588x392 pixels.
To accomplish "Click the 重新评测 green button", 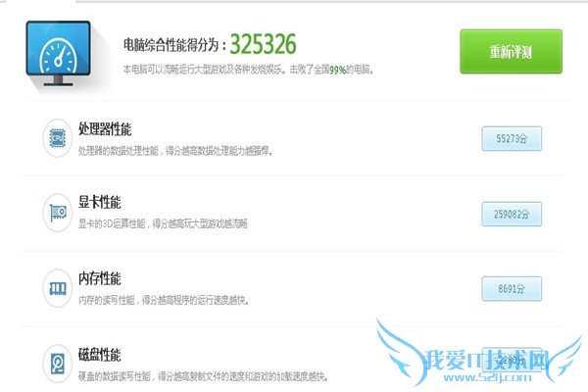I will coord(511,51).
